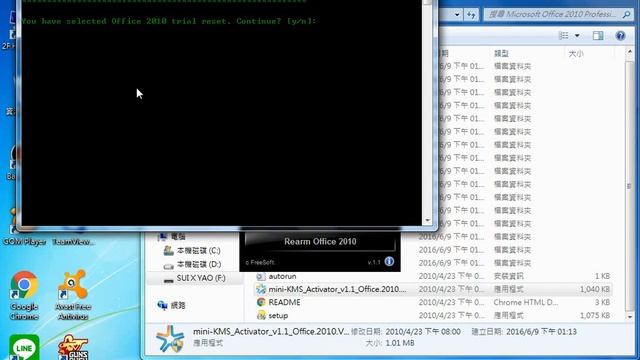The width and height of the screenshot is (640, 360).
Task: Click console window scrollbar down arrow
Action: coord(427,220)
